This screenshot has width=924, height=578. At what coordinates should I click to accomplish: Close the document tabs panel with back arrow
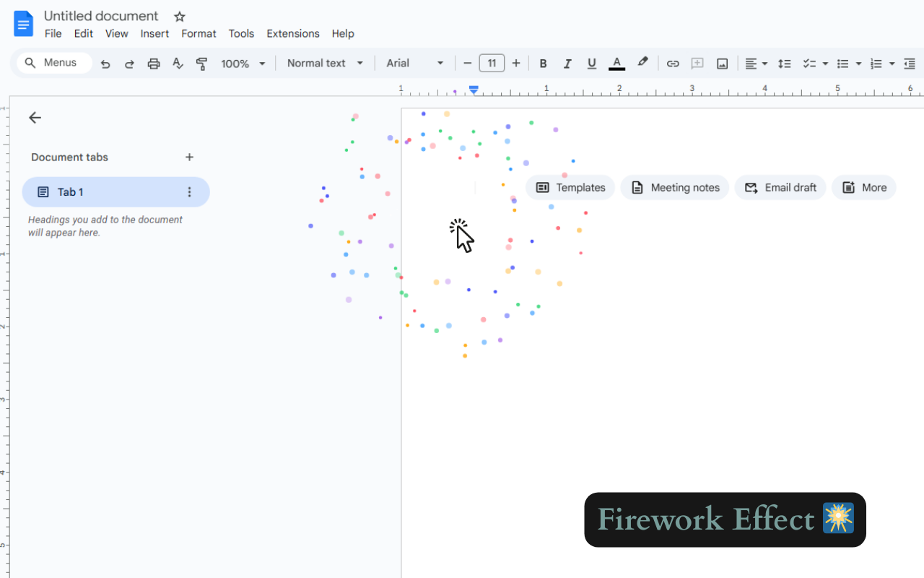(35, 118)
